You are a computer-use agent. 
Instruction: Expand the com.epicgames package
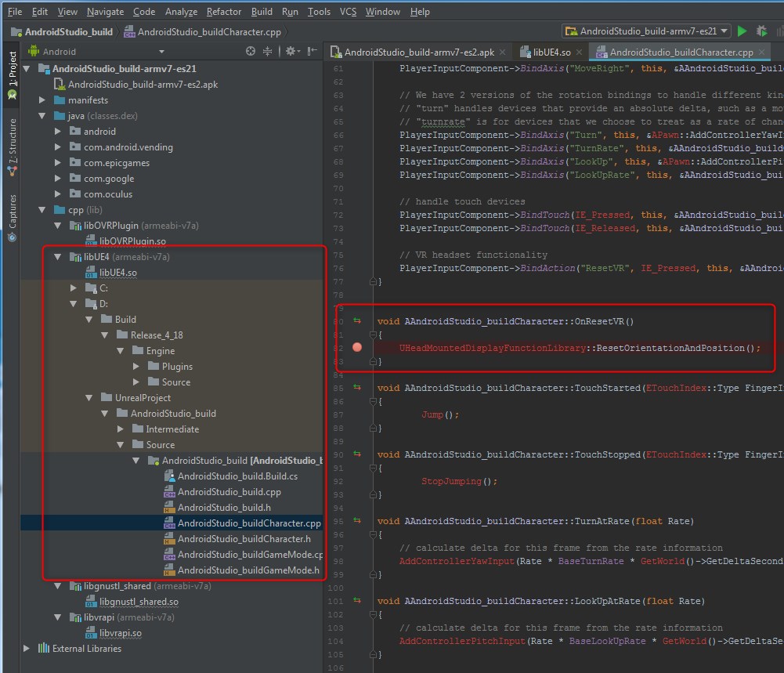click(58, 162)
